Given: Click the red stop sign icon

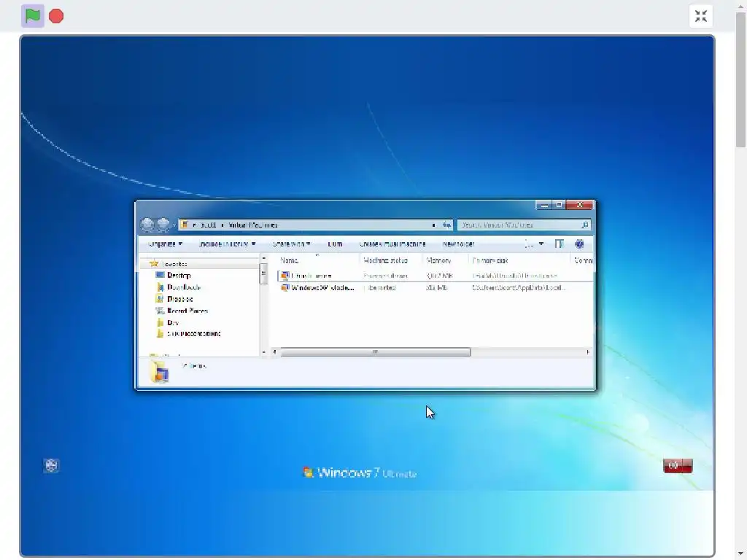Looking at the screenshot, I should 56,16.
